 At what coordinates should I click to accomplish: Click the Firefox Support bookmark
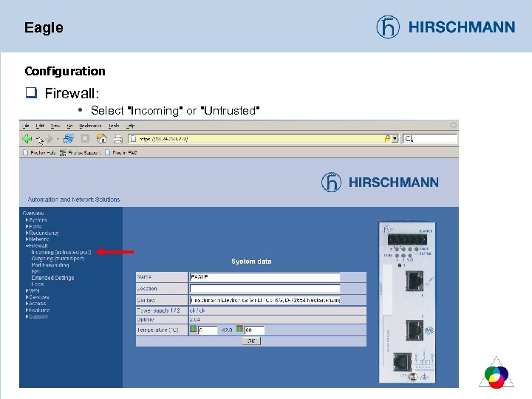point(80,153)
